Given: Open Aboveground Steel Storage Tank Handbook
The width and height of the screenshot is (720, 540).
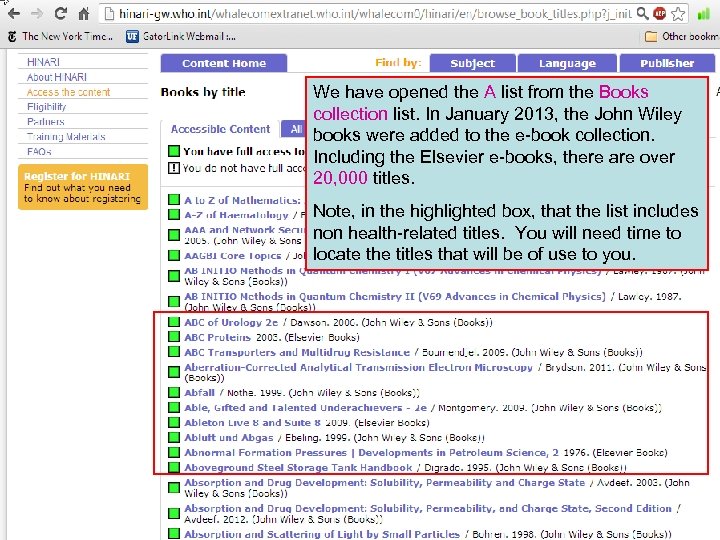Looking at the screenshot, I should [x=298, y=467].
